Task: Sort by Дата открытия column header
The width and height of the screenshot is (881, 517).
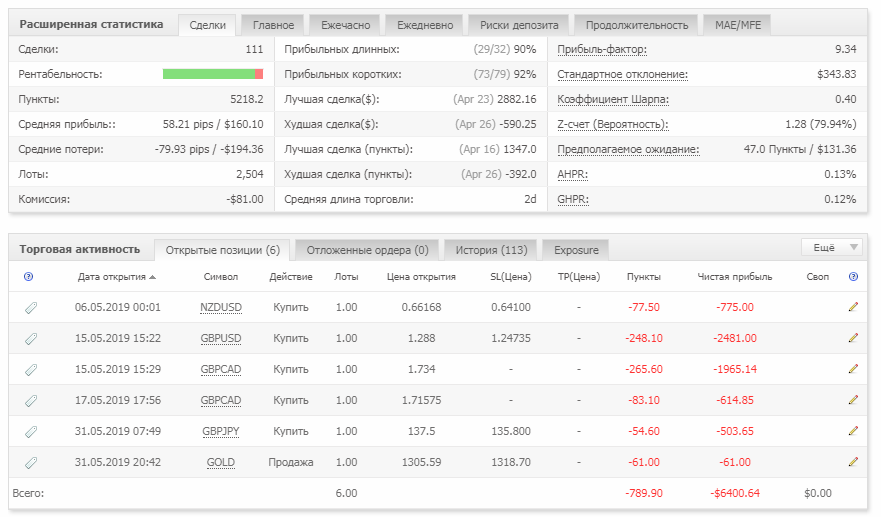Action: (x=117, y=276)
